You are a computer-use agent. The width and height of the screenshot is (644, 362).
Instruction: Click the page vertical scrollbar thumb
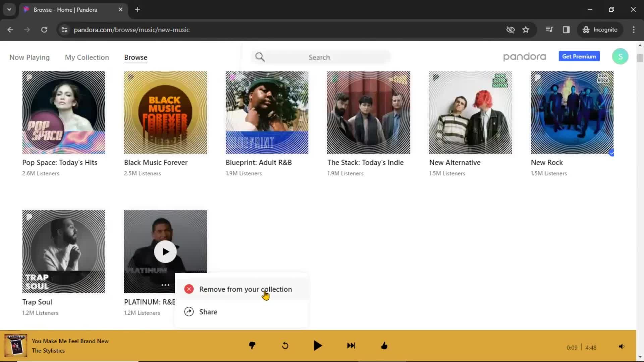640,57
